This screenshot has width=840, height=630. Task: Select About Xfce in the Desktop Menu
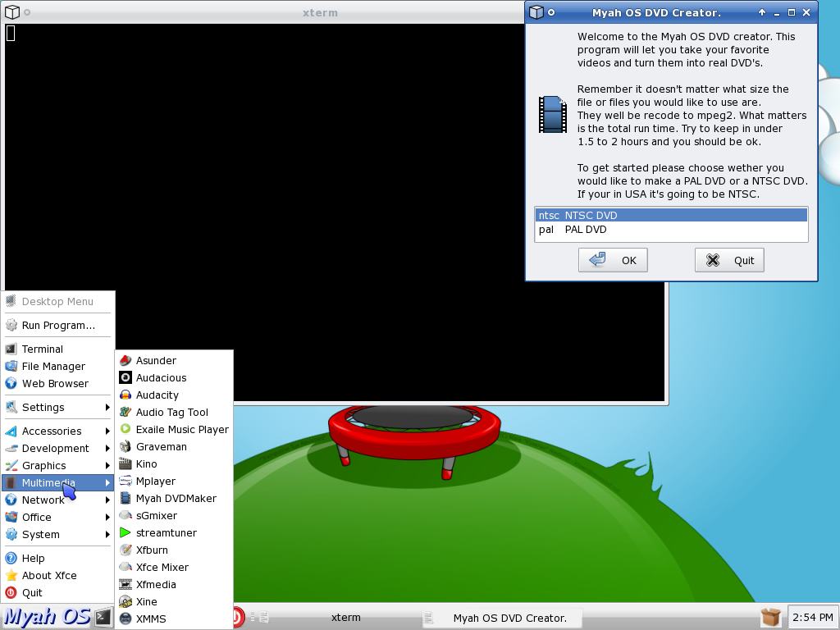click(58, 575)
